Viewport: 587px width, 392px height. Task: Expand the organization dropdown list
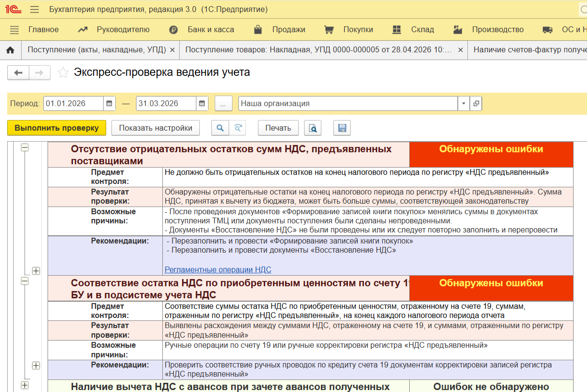(x=464, y=103)
